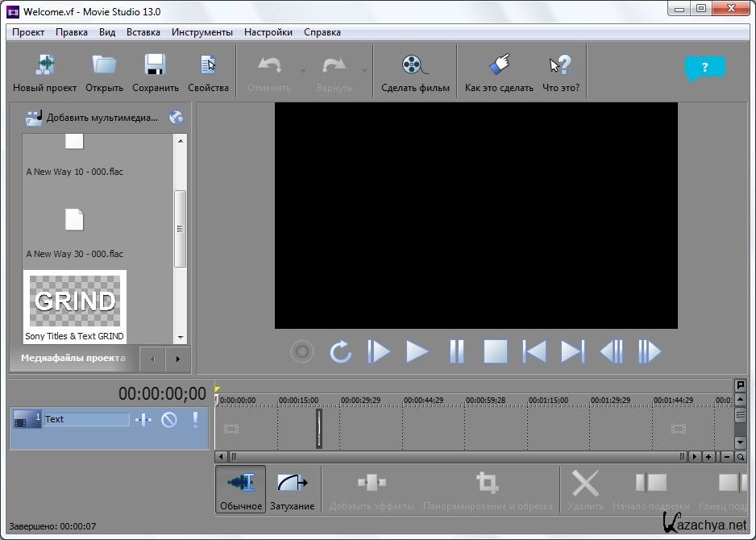
Task: Expand the Undo history dropdown arrow
Action: [x=303, y=71]
